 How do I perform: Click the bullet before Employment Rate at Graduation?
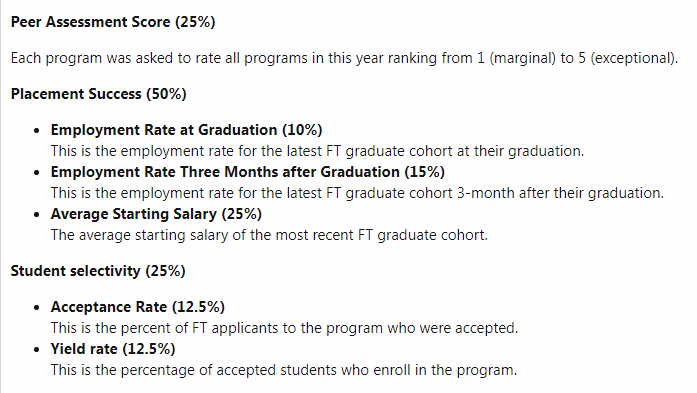(x=36, y=131)
